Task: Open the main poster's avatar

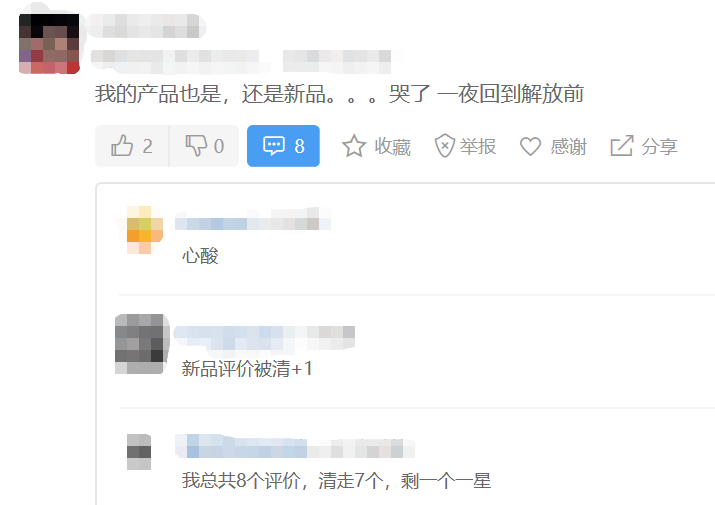Action: click(49, 44)
